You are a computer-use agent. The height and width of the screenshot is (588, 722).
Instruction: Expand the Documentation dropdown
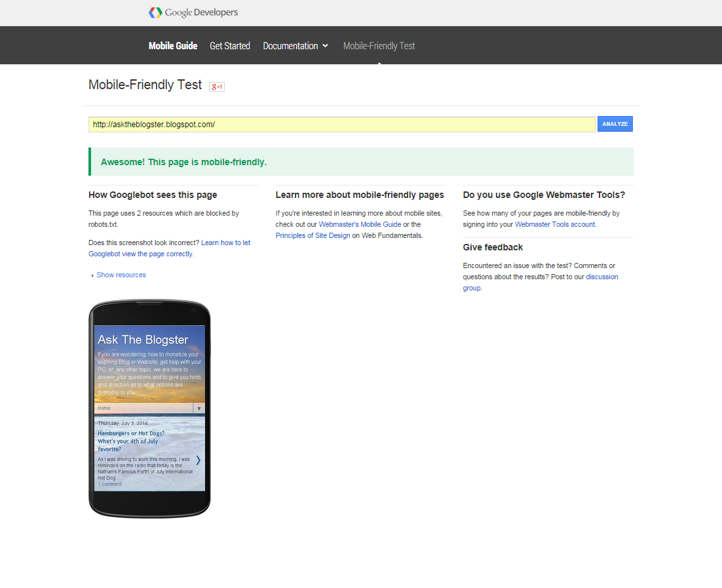tap(295, 46)
